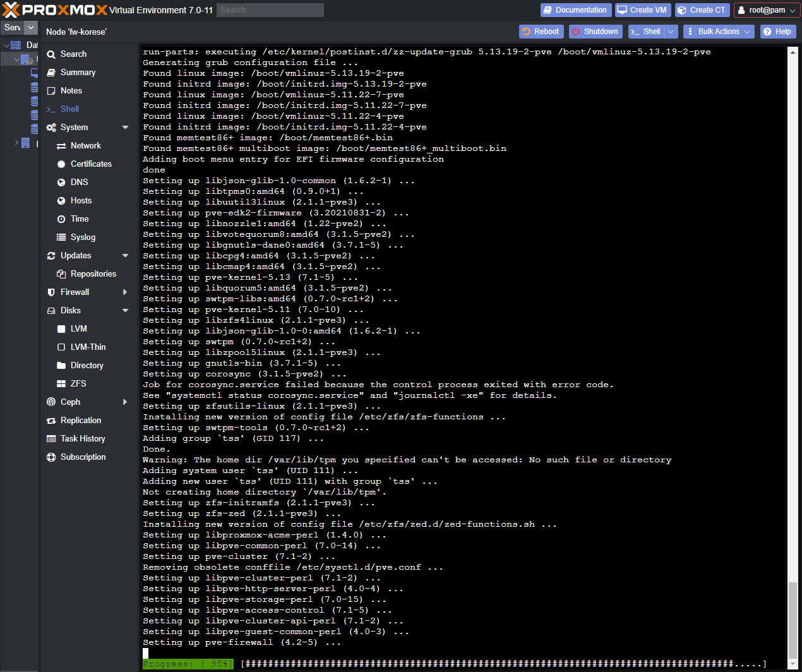This screenshot has height=672, width=802.
Task: Collapse the Datacenter tree chevron
Action: [x=6, y=45]
